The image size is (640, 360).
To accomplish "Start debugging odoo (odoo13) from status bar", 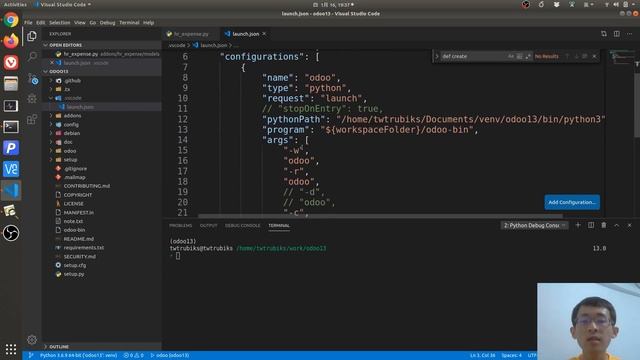I will (170, 356).
